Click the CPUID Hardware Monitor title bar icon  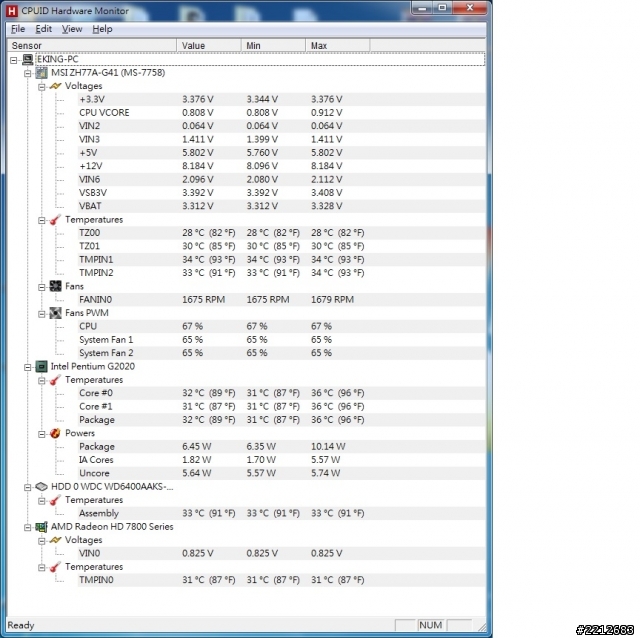12,11
